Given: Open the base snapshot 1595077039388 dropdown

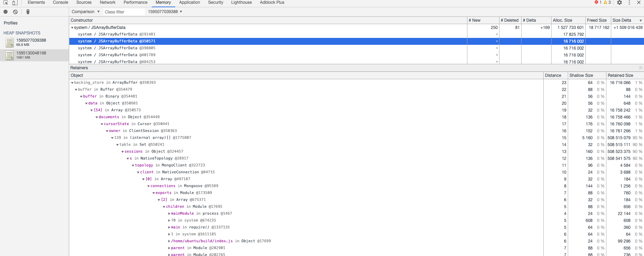Looking at the screenshot, I should click(165, 12).
